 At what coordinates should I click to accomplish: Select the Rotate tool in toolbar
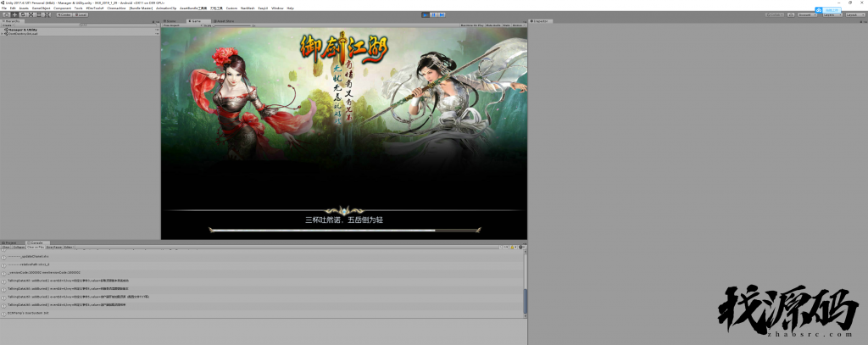click(x=23, y=15)
